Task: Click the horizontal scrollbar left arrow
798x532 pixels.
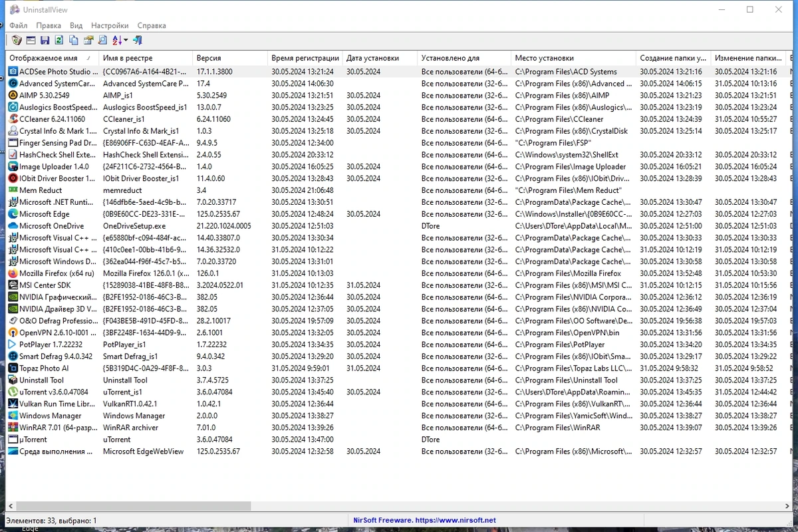Action: [11, 506]
